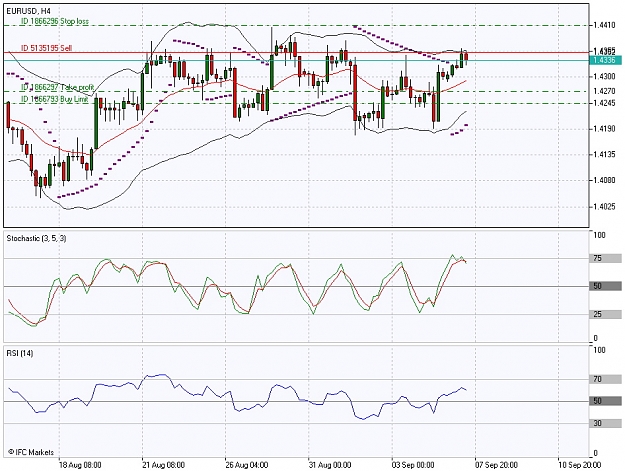Click the RSI 50 level marker
625x471 pixels.
[x=605, y=401]
